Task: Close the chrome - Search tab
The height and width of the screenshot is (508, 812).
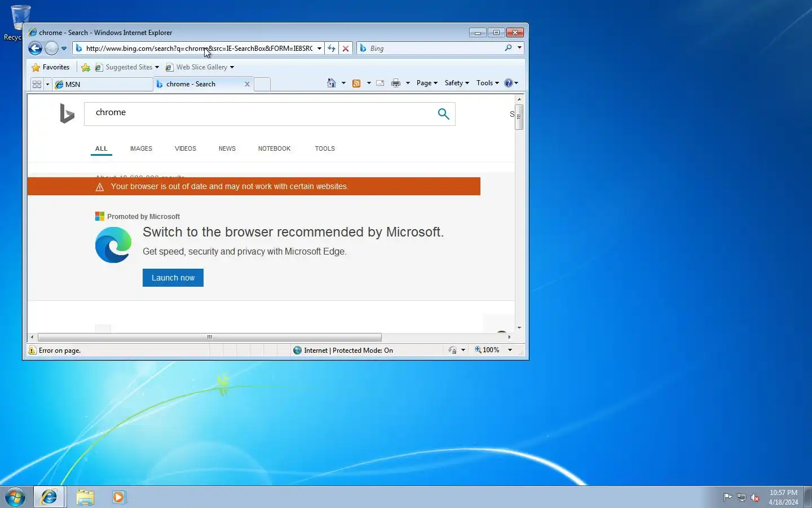Action: pos(247,84)
